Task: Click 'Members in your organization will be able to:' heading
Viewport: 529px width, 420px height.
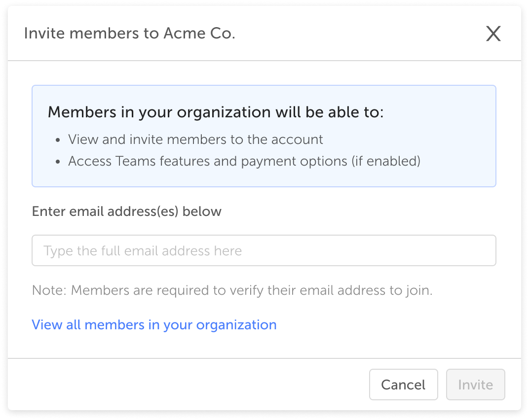Action: coord(216,112)
